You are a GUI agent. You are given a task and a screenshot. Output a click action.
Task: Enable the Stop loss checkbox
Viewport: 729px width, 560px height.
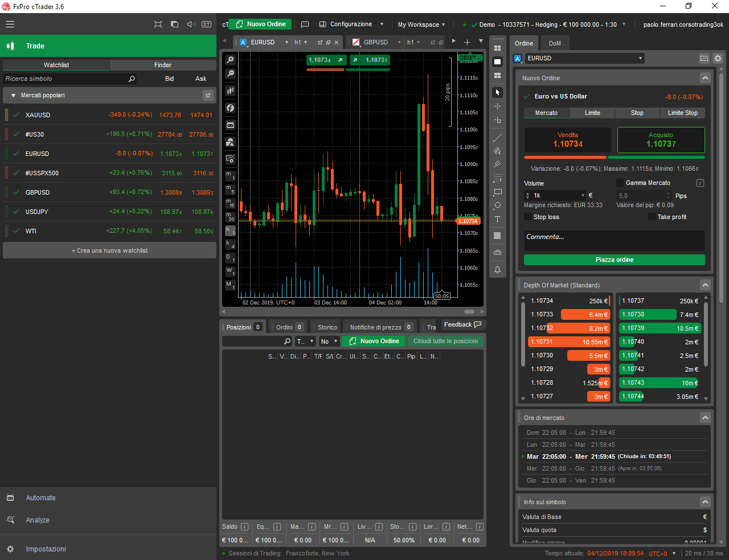point(528,217)
